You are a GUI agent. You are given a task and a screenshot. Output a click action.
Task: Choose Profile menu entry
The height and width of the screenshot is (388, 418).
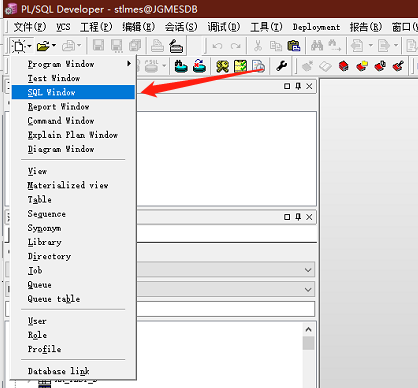pos(73,349)
